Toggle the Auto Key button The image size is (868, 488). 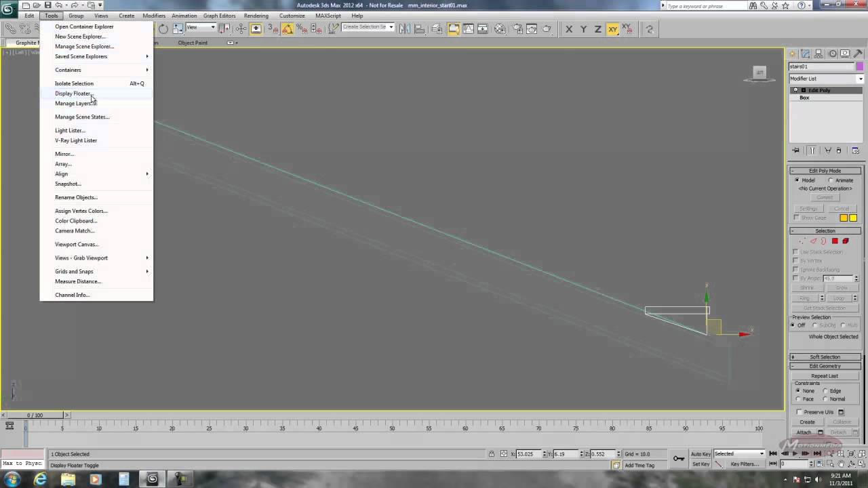click(701, 454)
